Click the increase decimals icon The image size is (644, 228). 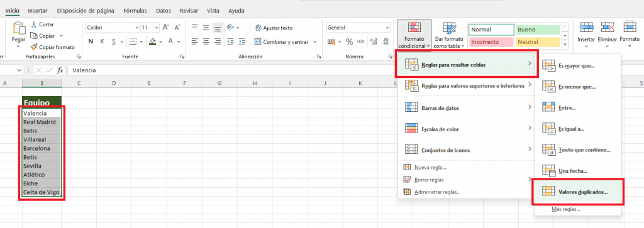click(374, 41)
